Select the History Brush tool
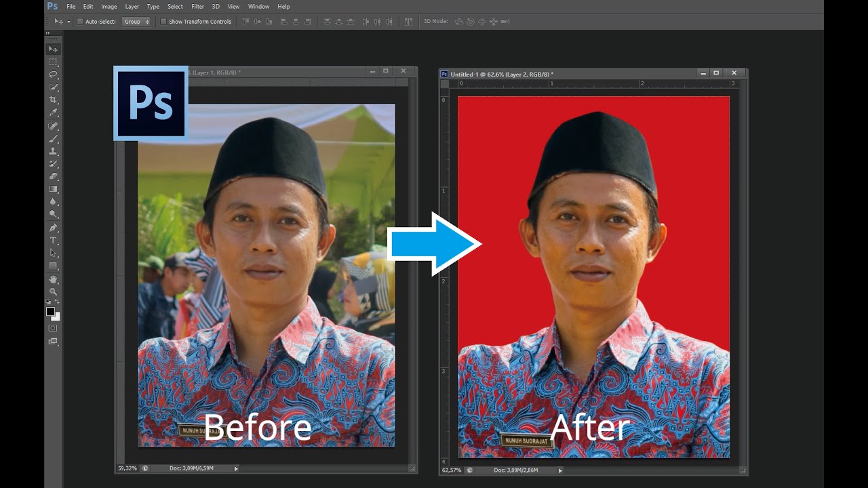Screen dimensions: 868x488 click(x=53, y=164)
